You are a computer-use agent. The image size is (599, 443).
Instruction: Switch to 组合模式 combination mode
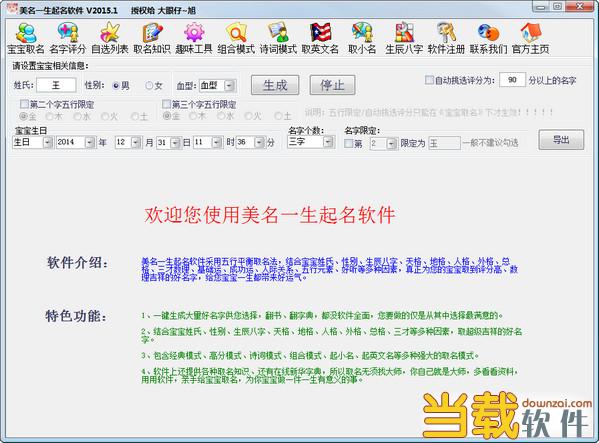click(x=236, y=38)
